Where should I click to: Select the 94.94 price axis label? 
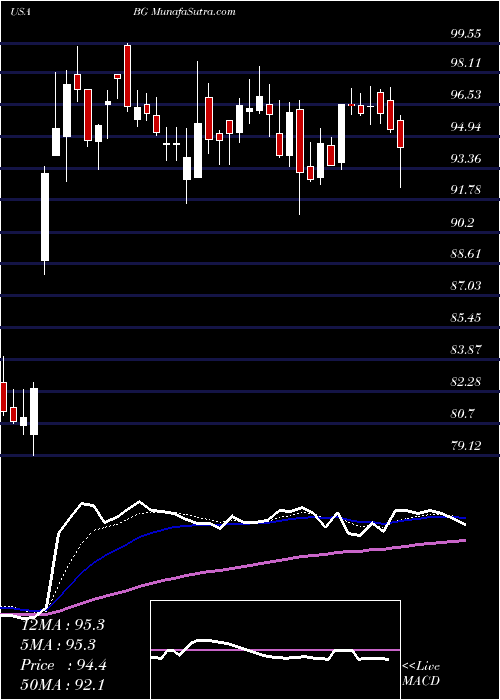tap(466, 126)
